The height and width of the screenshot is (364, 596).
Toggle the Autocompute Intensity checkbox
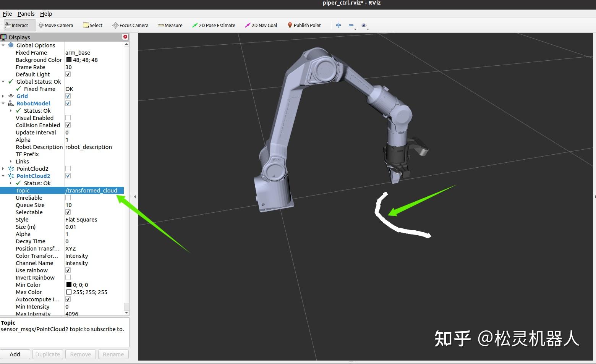point(68,299)
